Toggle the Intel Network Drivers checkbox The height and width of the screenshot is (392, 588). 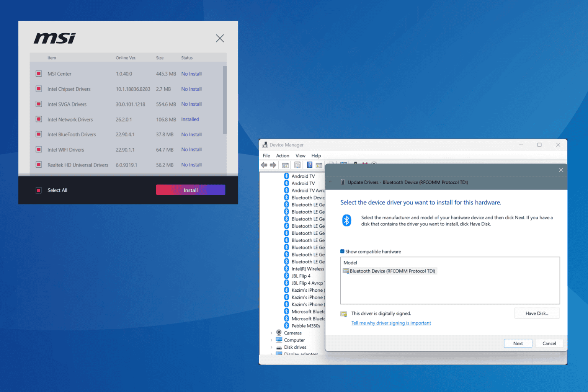click(39, 119)
